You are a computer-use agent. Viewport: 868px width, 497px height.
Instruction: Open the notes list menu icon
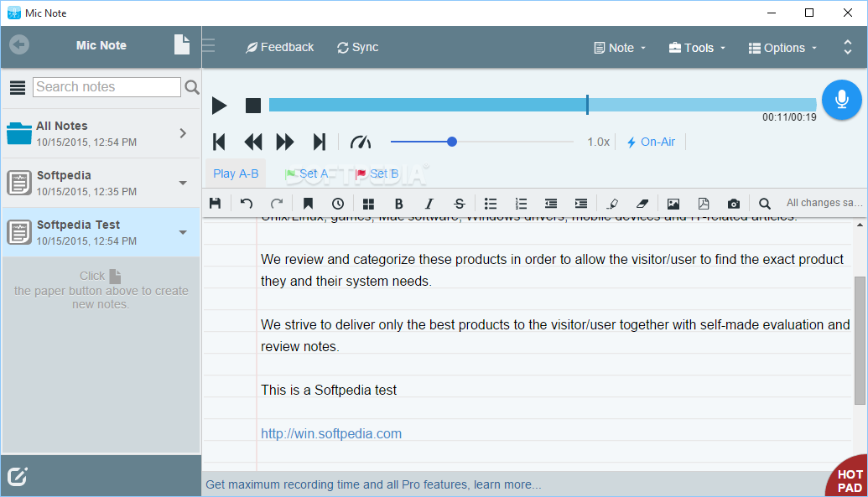point(18,87)
